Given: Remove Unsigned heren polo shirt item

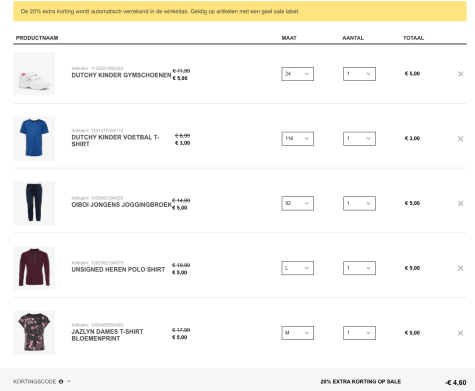Looking at the screenshot, I should click(x=460, y=268).
